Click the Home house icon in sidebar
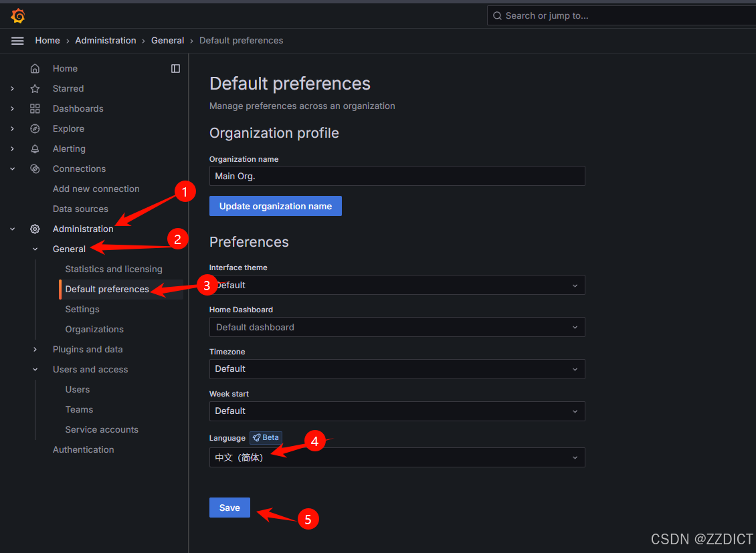The width and height of the screenshot is (756, 553). (35, 68)
